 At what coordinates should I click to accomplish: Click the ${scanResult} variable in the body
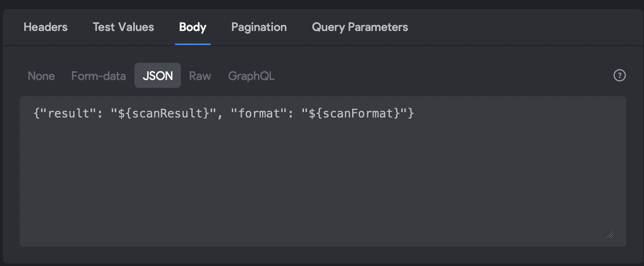(164, 113)
